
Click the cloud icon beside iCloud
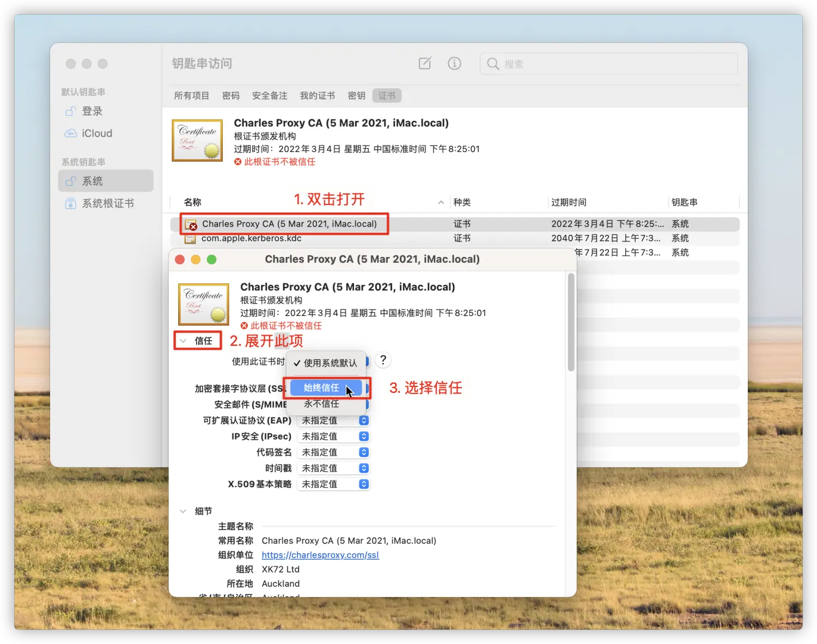tap(70, 133)
